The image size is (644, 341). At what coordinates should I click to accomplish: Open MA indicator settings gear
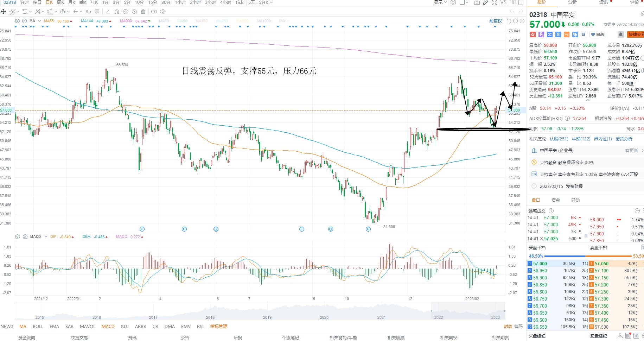tap(17, 21)
